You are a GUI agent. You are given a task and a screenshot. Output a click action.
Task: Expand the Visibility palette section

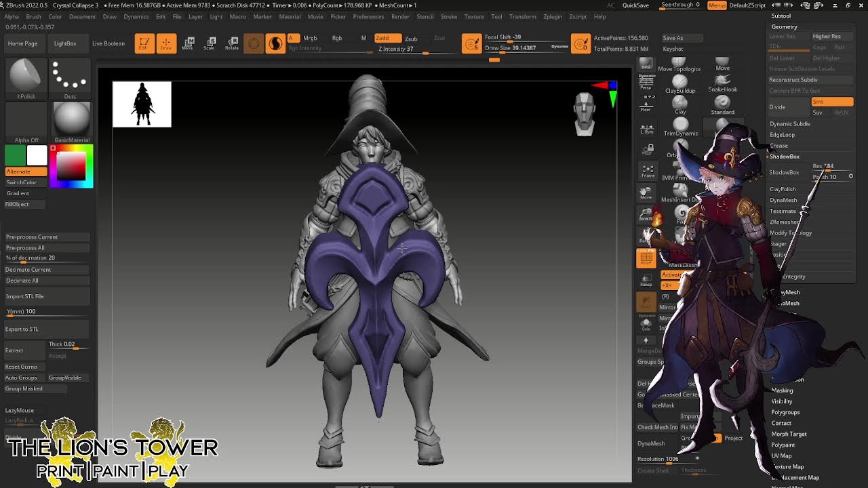(x=782, y=401)
